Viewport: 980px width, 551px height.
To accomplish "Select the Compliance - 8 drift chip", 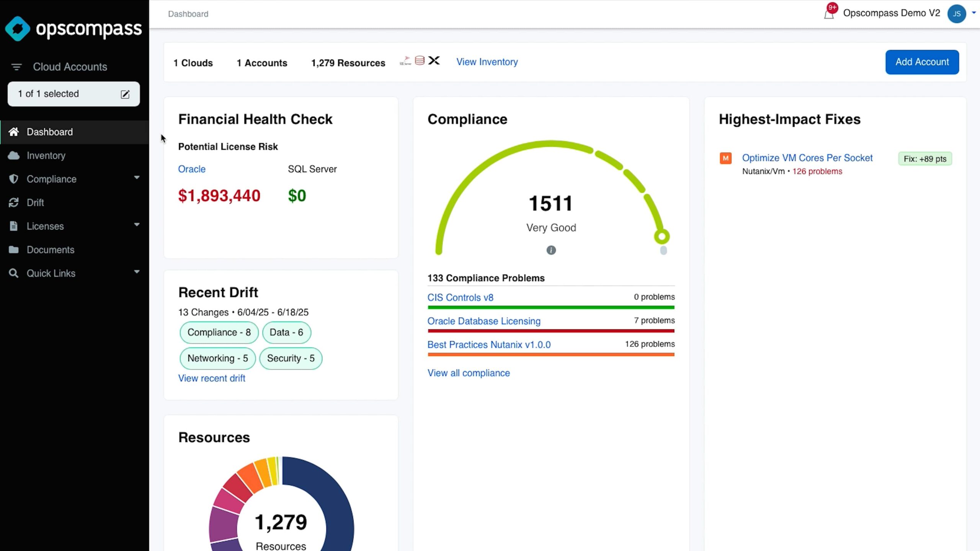I will point(219,333).
